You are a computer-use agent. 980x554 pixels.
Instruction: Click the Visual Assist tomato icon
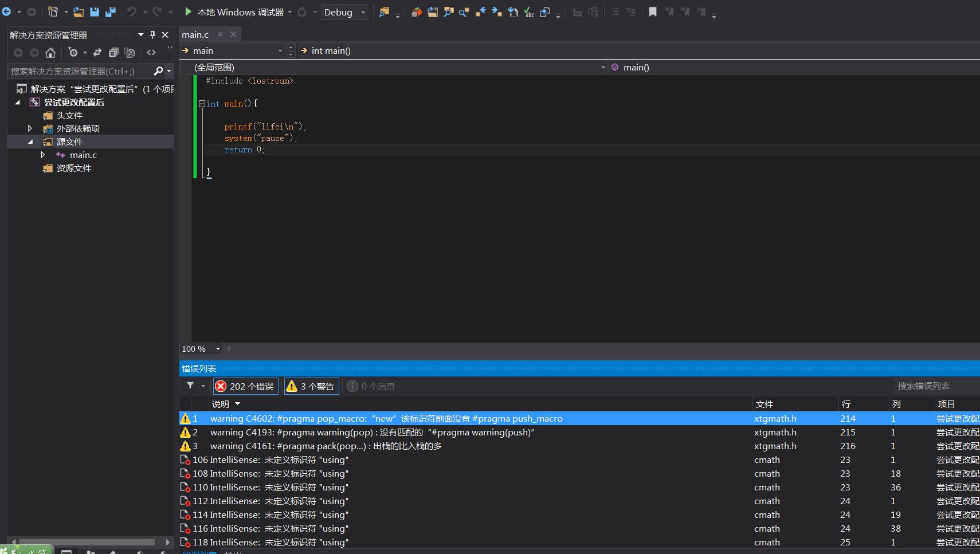tap(417, 12)
